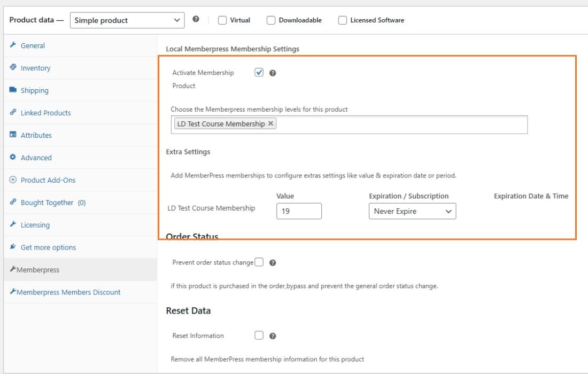Enable the Prevent order status change checkbox
The image size is (588, 374).
pyautogui.click(x=259, y=262)
